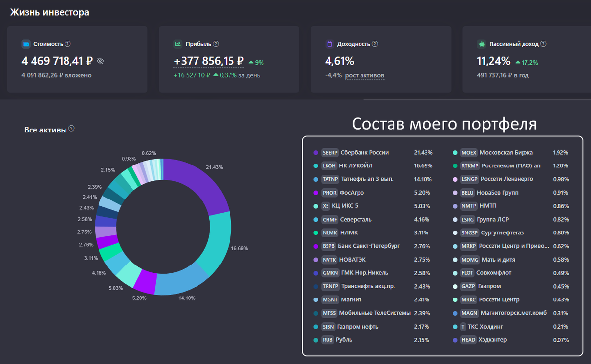Click Магнит in the assets legend
The width and height of the screenshot is (591, 364).
352,299
